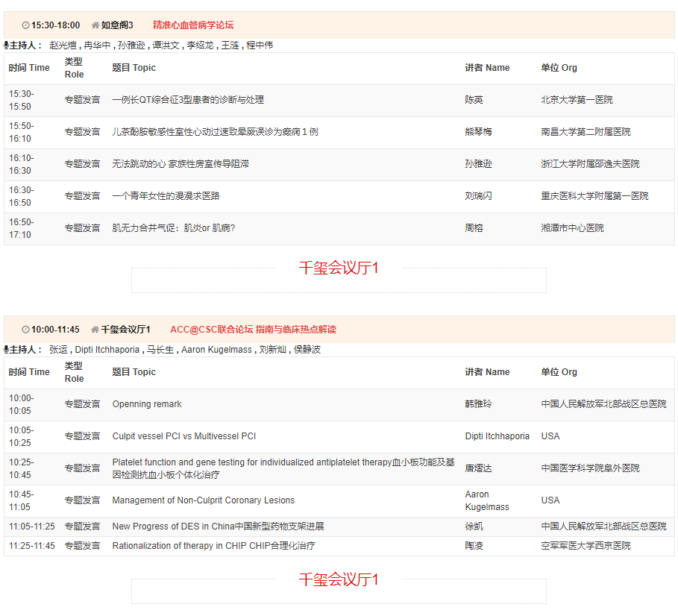The height and width of the screenshot is (616, 678).
Task: Click speaker name 唐熠达
Action: click(478, 468)
